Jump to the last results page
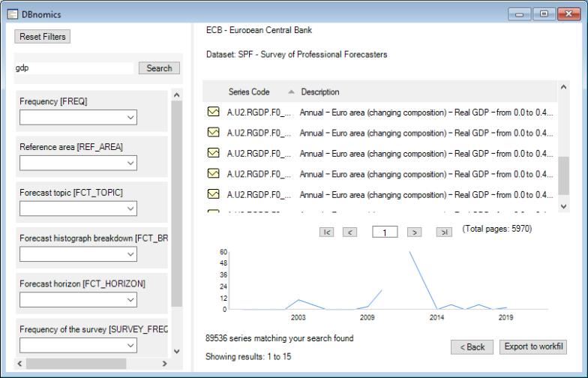588x378 pixels. tap(443, 232)
